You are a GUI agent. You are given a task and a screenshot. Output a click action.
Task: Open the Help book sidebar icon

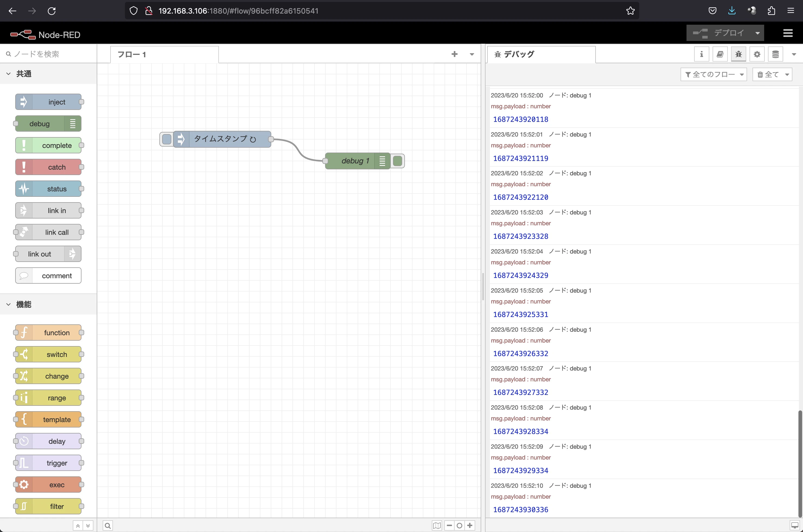click(720, 54)
